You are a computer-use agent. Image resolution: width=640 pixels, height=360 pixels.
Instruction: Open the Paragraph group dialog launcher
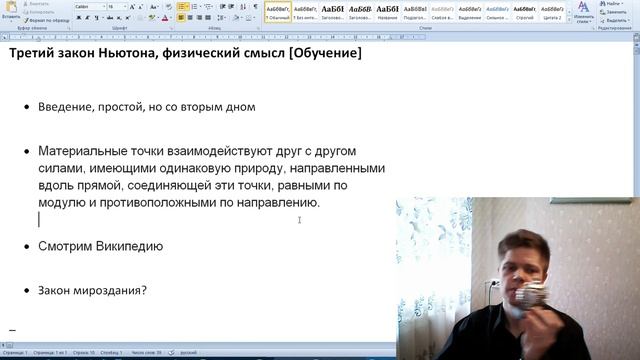[258, 29]
